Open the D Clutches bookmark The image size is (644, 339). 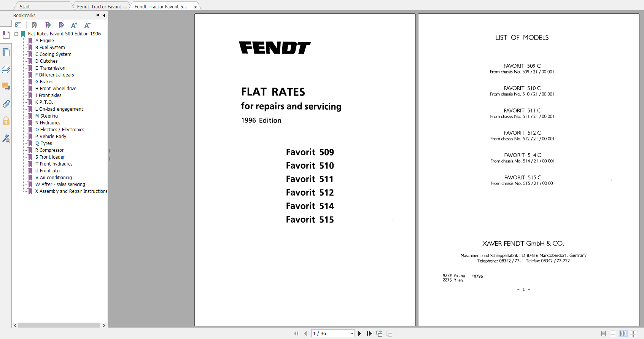46,61
